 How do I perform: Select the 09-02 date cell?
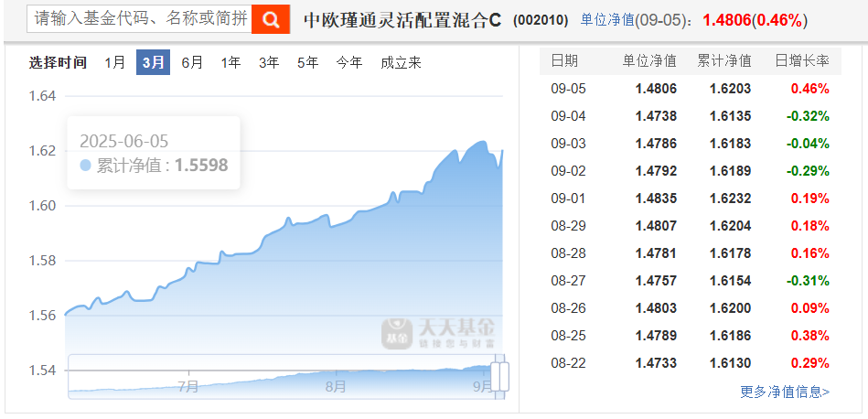569,171
